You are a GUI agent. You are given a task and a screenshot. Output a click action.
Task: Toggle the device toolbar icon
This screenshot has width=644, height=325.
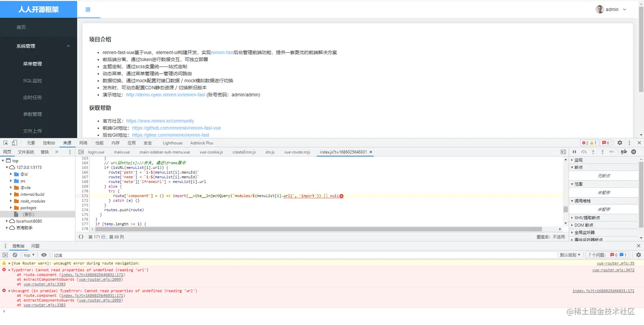point(14,143)
